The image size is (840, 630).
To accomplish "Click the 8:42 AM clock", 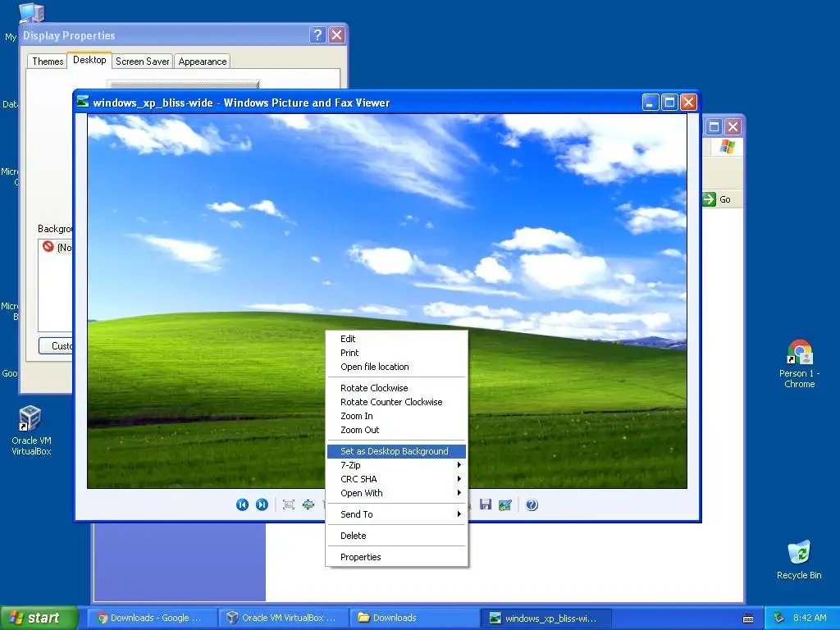I will pyautogui.click(x=810, y=618).
